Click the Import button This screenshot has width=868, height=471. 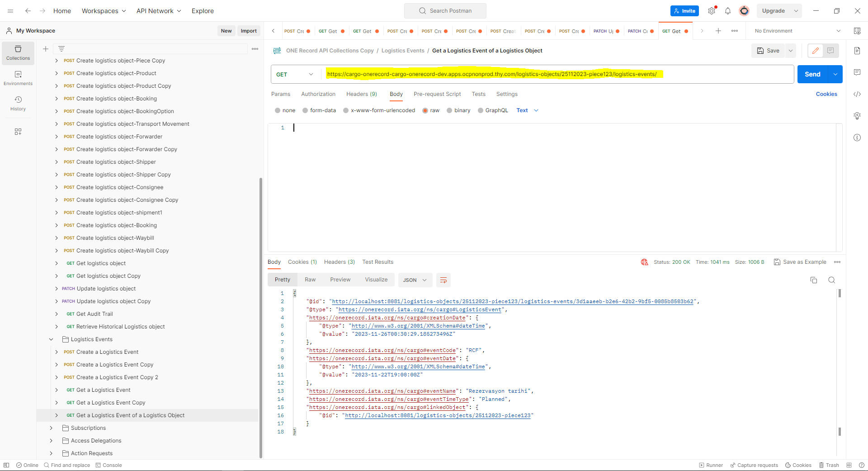tap(249, 31)
